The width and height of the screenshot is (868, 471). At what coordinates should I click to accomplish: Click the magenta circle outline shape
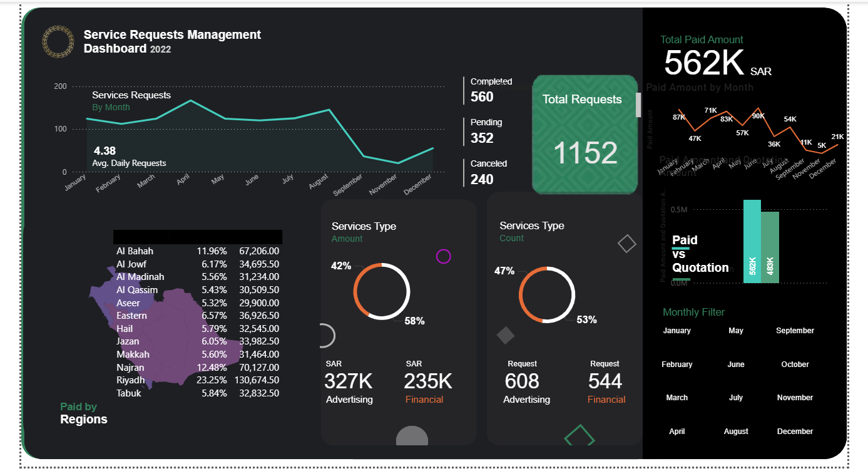point(443,256)
